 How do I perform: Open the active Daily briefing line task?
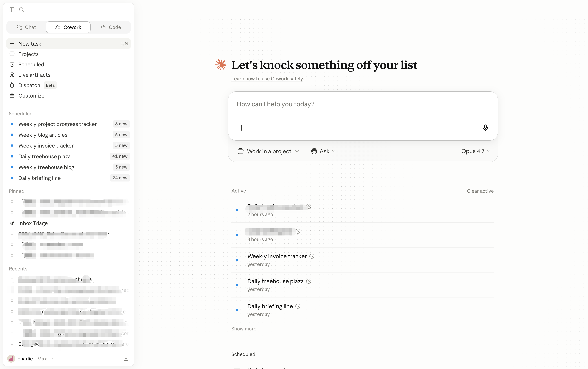coord(363,310)
